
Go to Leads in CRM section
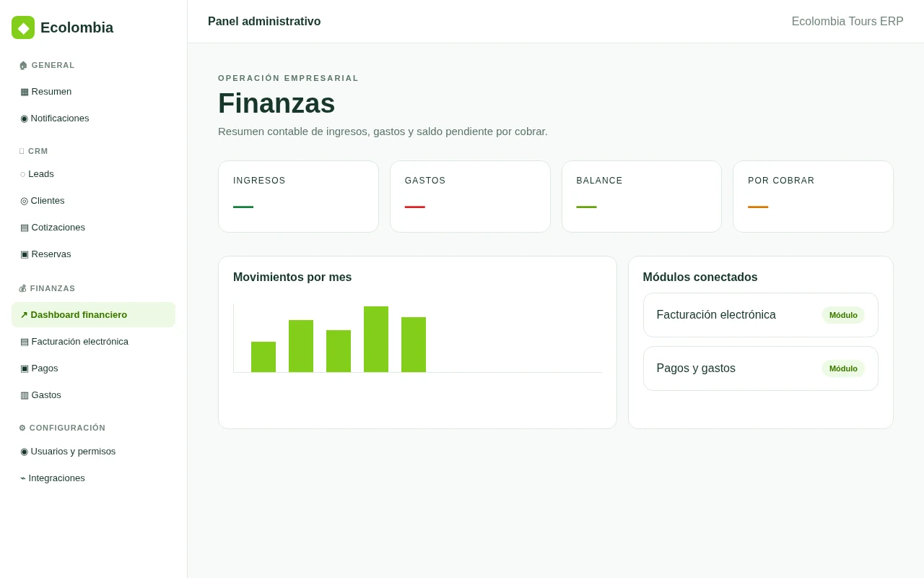93,174
